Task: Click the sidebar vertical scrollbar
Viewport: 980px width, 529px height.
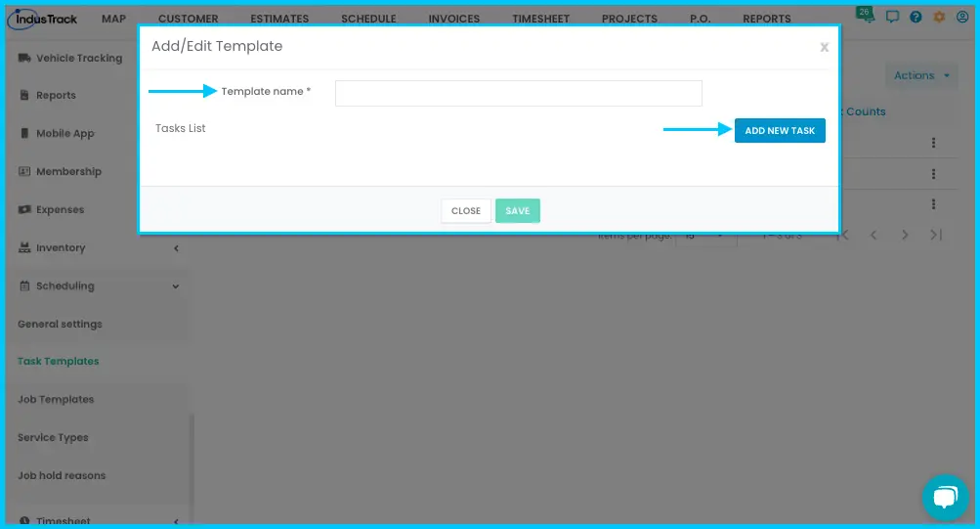Action: (x=192, y=469)
